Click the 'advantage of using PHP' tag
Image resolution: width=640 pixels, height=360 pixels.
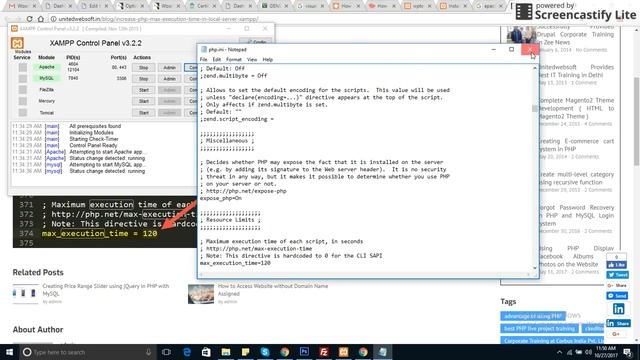click(533, 316)
